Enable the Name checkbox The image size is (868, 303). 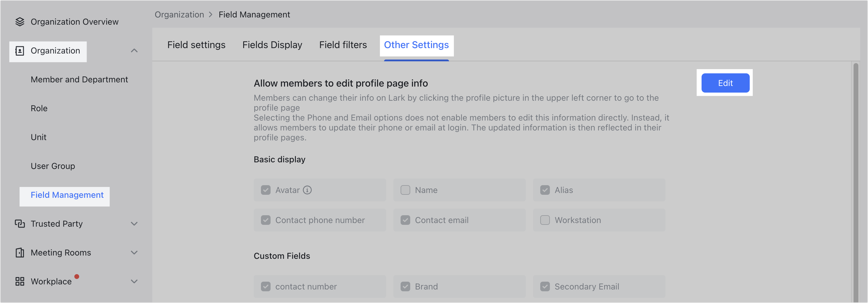[405, 190]
